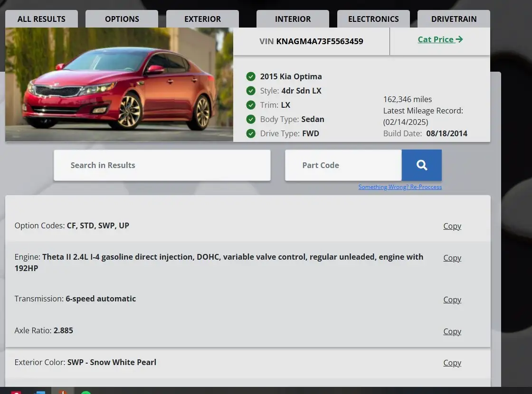Click the Axle Ratio 2.885 text
This screenshot has width=532, height=394.
point(43,330)
